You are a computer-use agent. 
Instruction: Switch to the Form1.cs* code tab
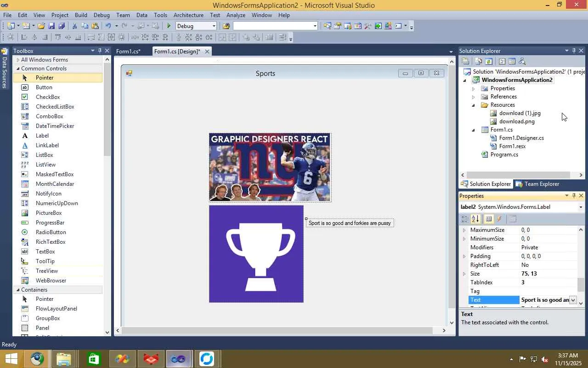point(128,52)
